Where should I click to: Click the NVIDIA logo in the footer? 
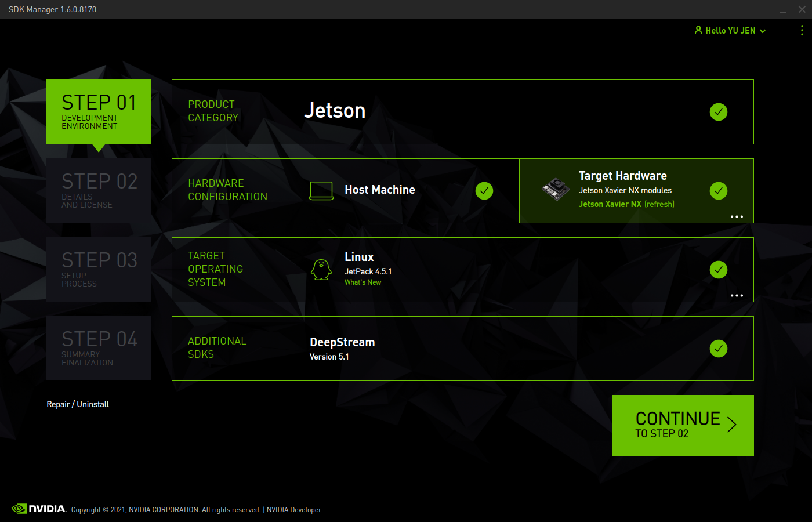point(39,509)
